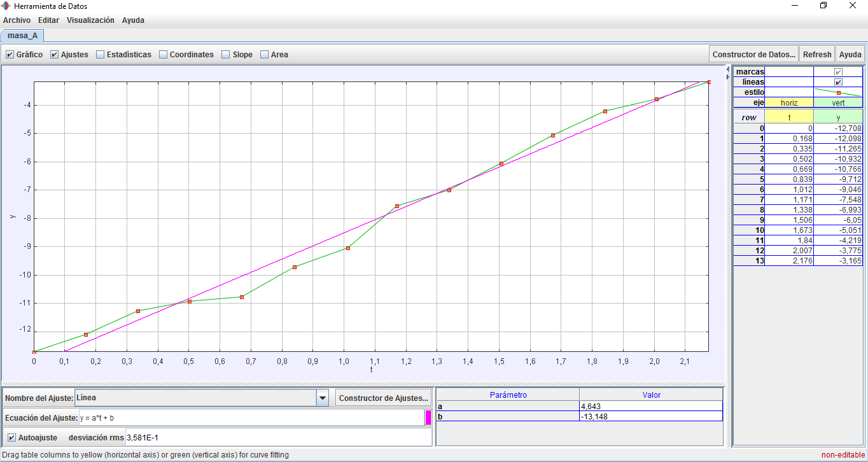Click the y axis label on the plot
Image resolution: width=868 pixels, height=462 pixels.
(x=13, y=216)
